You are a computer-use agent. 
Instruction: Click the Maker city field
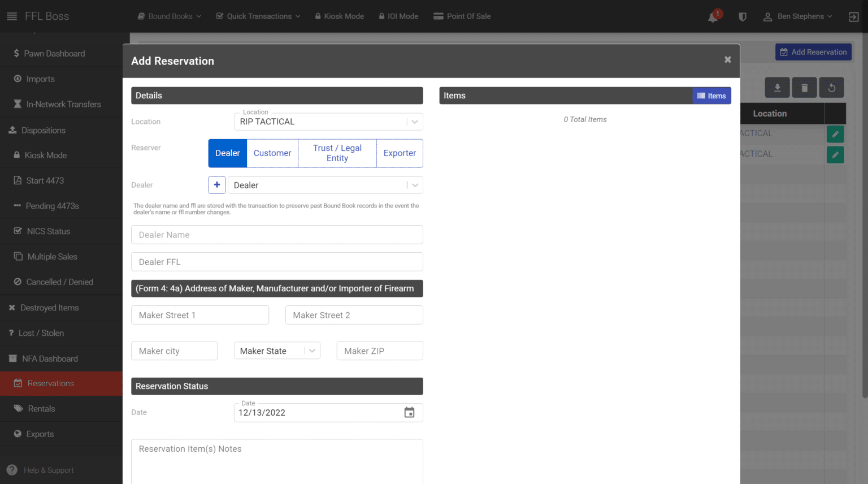(175, 351)
